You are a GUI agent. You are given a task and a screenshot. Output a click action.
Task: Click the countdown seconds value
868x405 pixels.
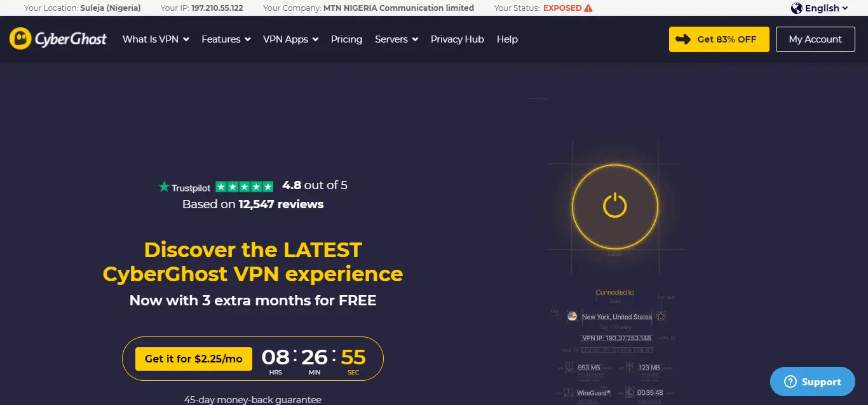point(353,357)
